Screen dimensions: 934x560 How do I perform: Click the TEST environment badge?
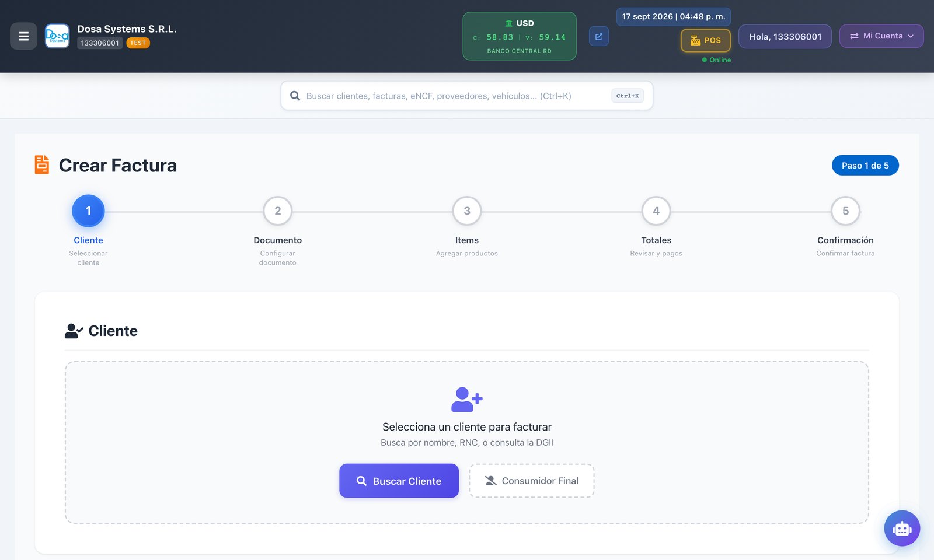pyautogui.click(x=138, y=43)
